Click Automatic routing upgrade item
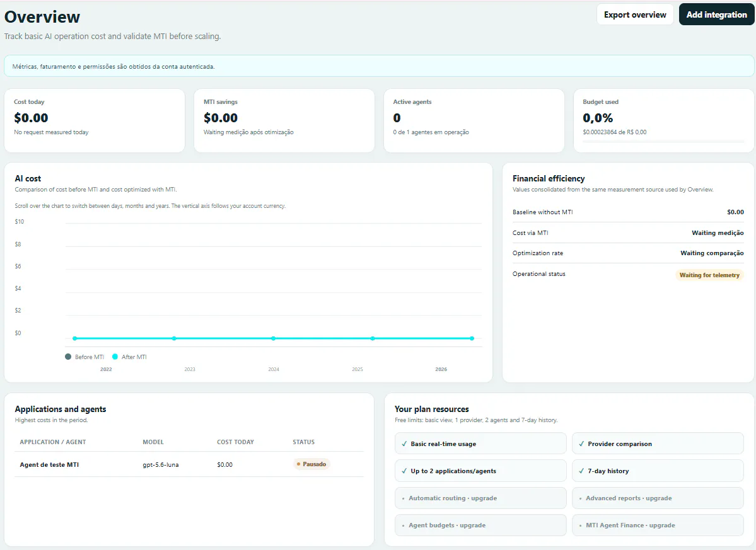 [x=480, y=498]
